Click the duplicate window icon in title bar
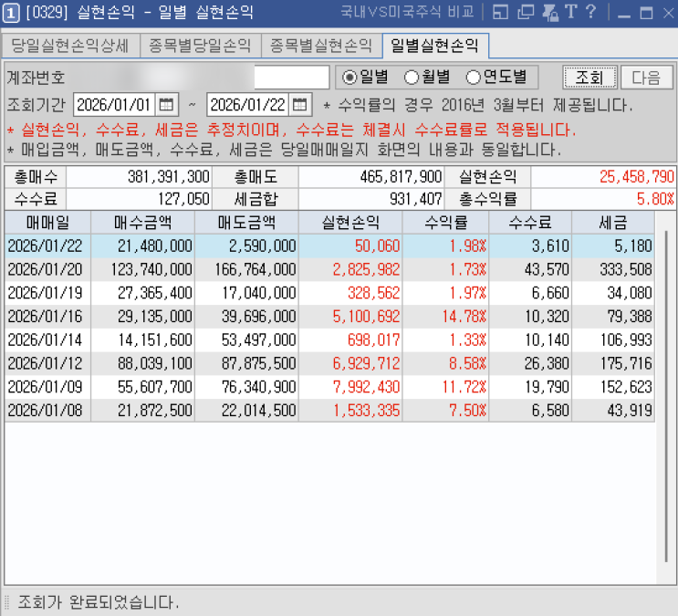Image resolution: width=678 pixels, height=616 pixels. tap(526, 12)
